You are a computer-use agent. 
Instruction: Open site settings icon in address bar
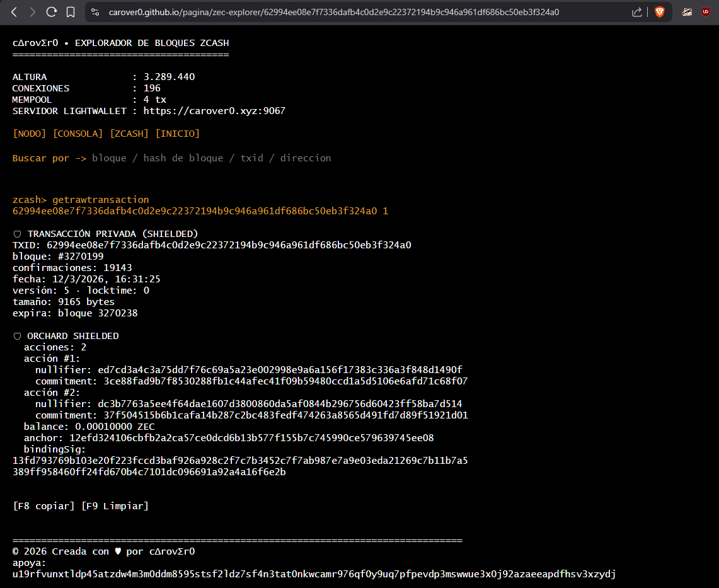95,13
